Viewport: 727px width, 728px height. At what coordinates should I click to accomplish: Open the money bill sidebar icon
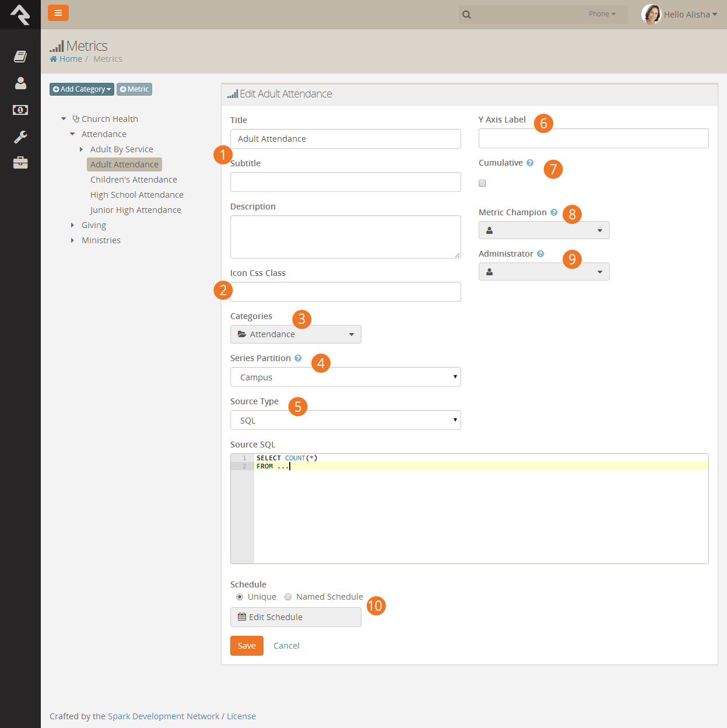[20, 110]
